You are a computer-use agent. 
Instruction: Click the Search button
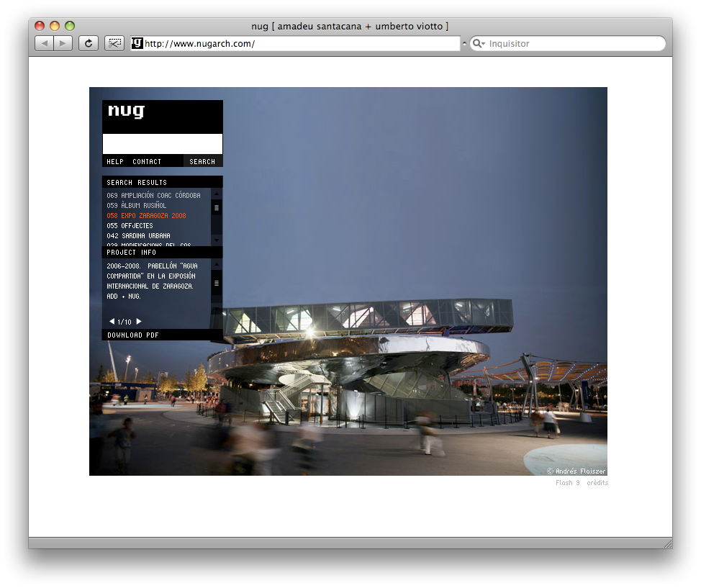202,161
